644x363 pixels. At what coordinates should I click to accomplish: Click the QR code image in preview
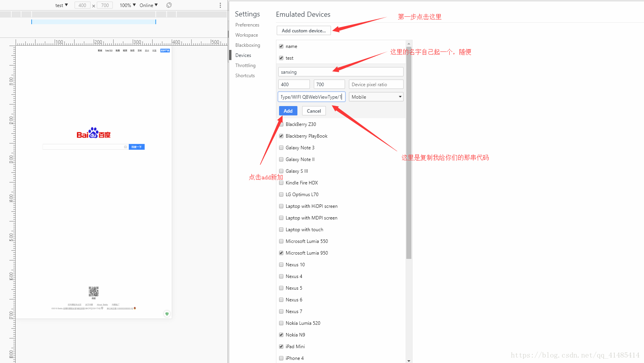click(94, 291)
